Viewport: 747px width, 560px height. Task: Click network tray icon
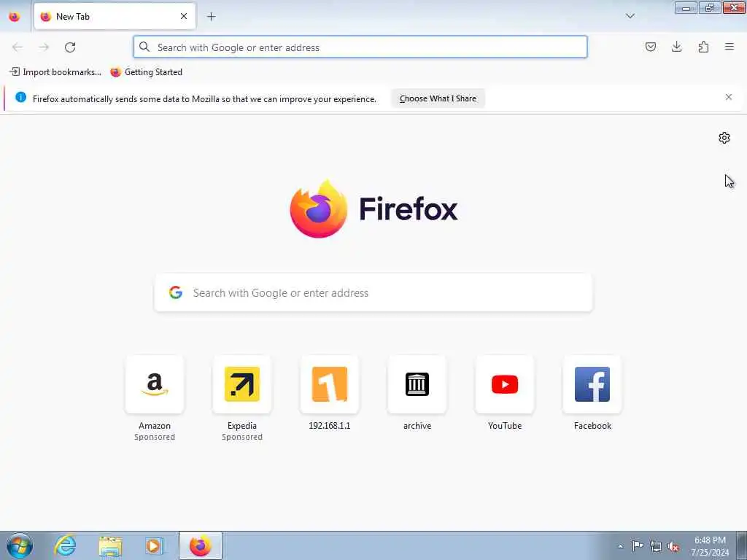click(656, 546)
